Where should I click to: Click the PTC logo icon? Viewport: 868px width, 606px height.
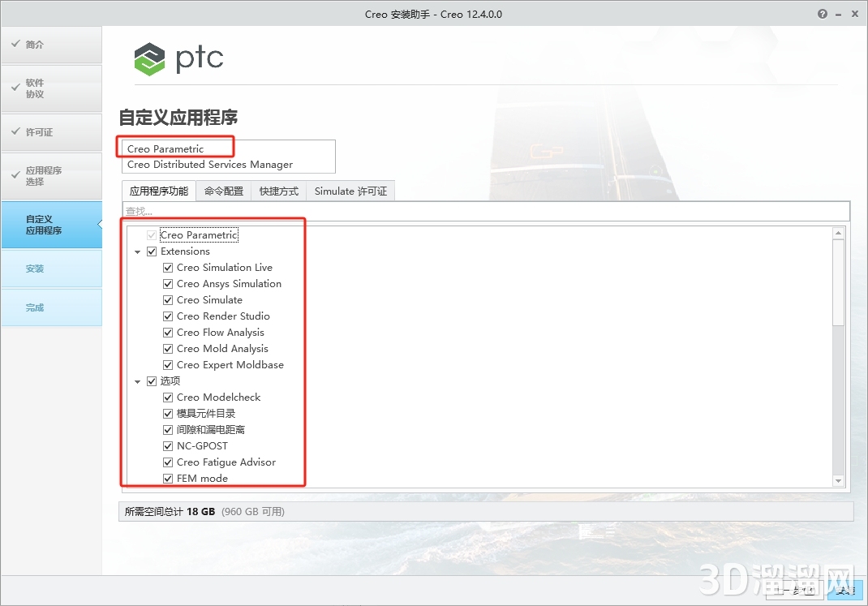149,58
